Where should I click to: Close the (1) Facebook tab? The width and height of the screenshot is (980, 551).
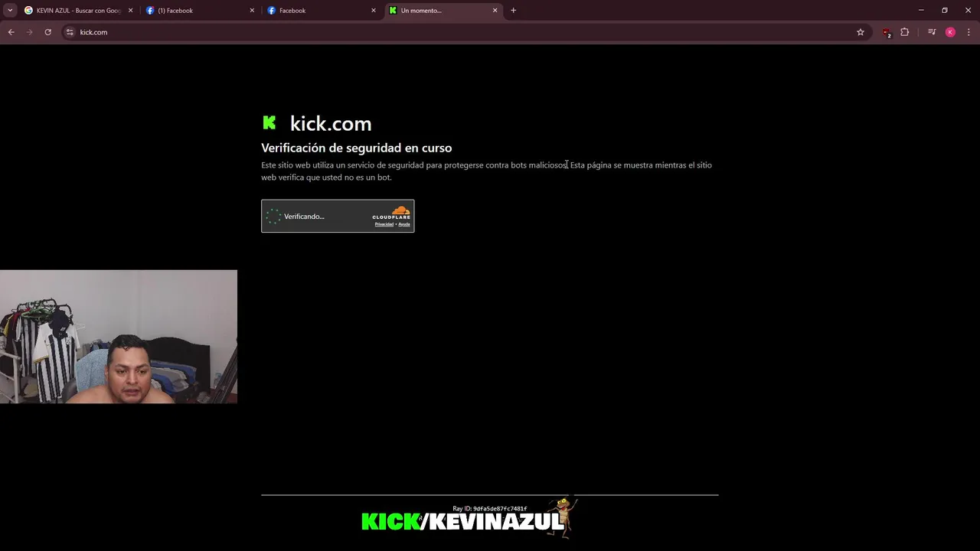click(252, 11)
